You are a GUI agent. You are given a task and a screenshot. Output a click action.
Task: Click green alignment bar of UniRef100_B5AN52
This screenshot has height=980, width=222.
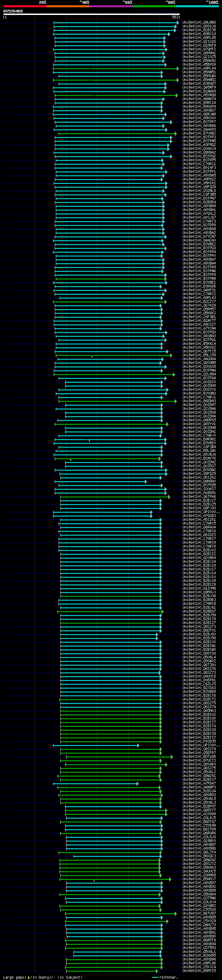pyautogui.click(x=116, y=80)
